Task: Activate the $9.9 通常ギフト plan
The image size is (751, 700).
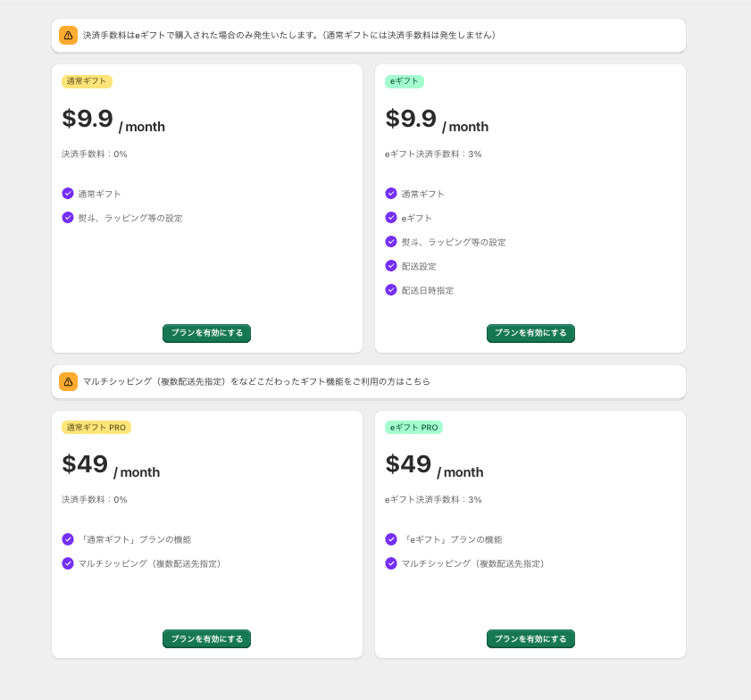Action: [206, 333]
